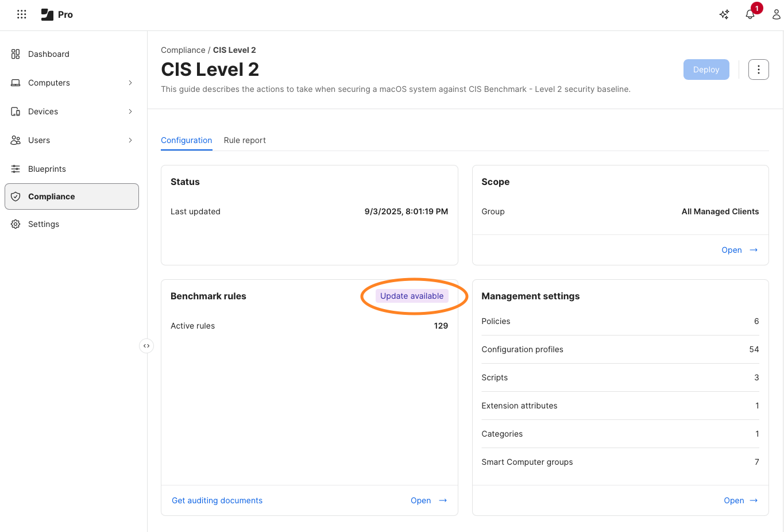Image resolution: width=784 pixels, height=532 pixels.
Task: Open the notifications bell
Action: point(750,14)
